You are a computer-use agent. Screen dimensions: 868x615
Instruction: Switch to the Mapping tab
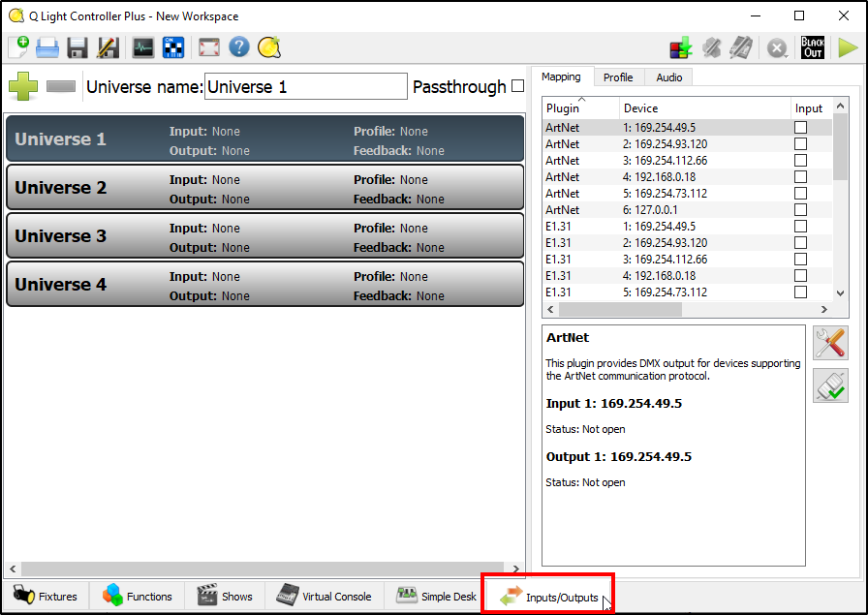click(x=562, y=77)
